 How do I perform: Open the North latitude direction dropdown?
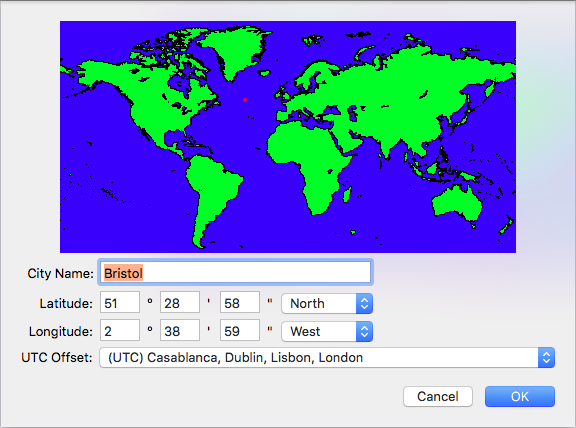coord(327,303)
